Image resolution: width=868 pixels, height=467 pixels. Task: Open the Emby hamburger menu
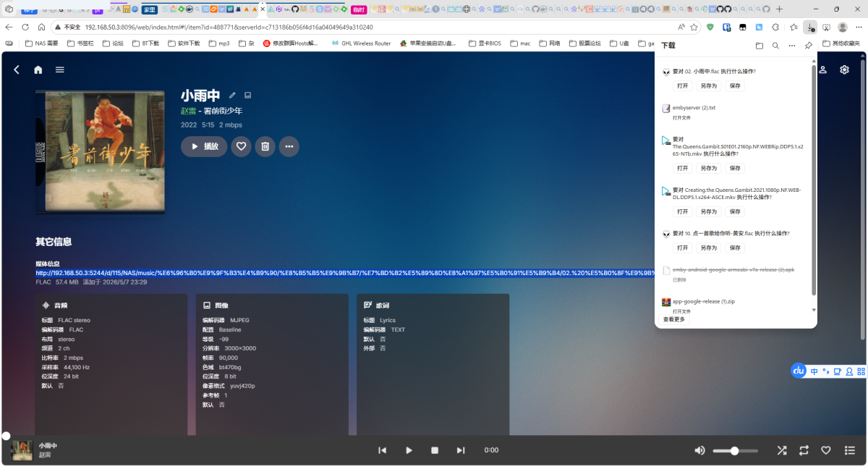pos(60,70)
